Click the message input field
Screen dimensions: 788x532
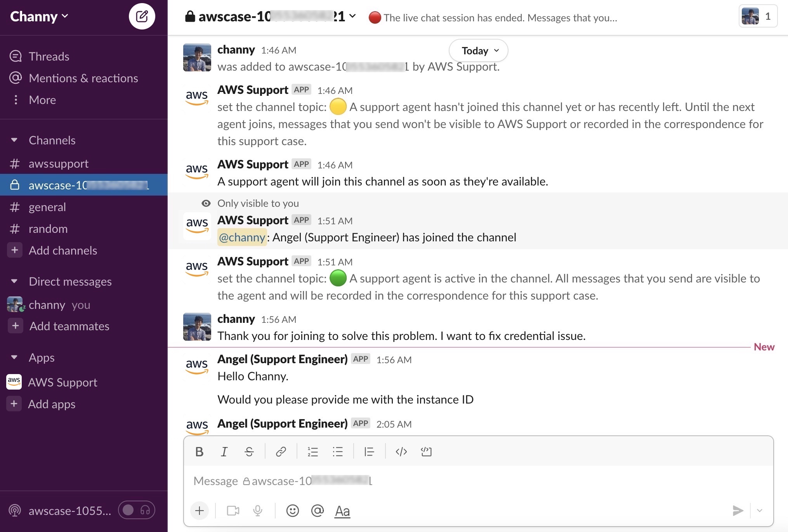tap(466, 481)
